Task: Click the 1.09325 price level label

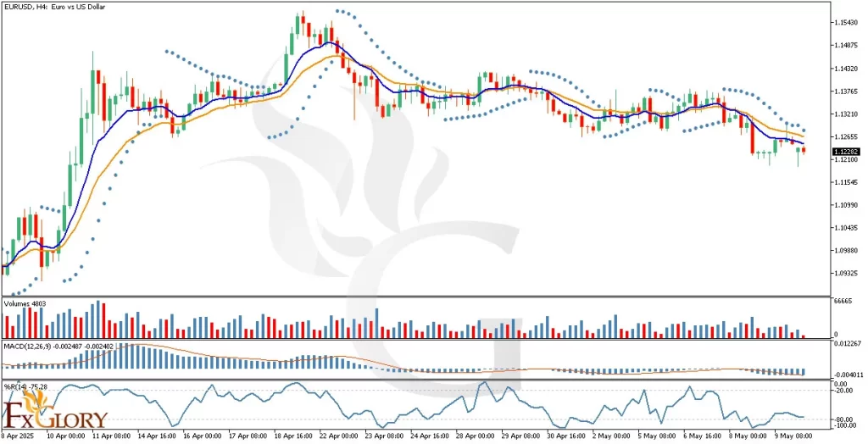Action: [x=847, y=273]
